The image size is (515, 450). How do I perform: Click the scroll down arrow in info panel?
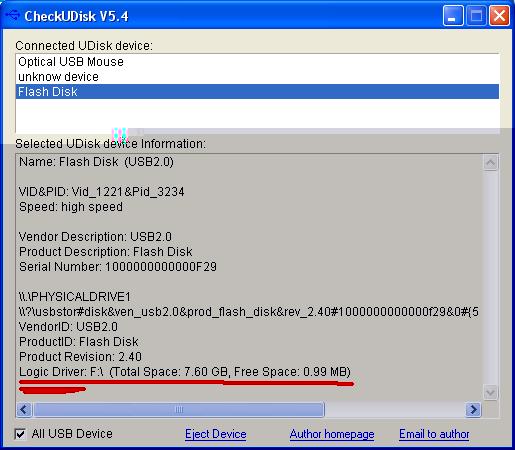pyautogui.click(x=491, y=392)
